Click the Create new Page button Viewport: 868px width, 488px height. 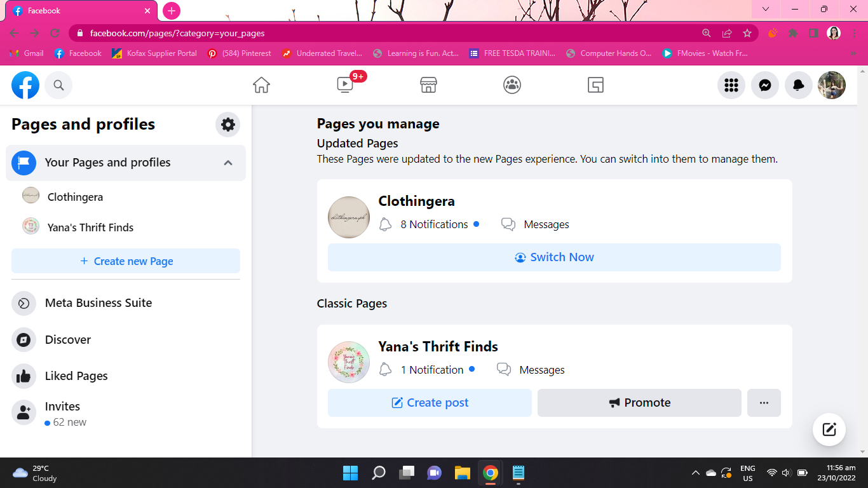pyautogui.click(x=126, y=261)
